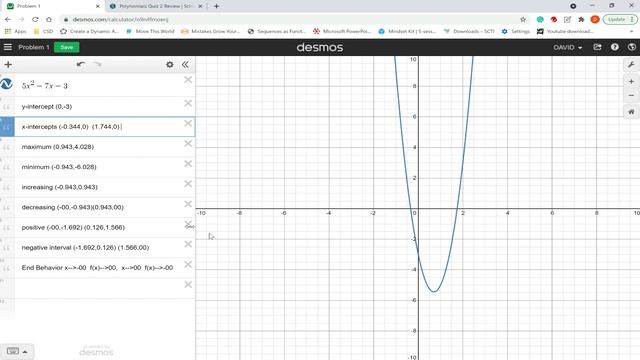Redo the last undone edit
Viewport: 640px width, 360px height.
(x=97, y=64)
